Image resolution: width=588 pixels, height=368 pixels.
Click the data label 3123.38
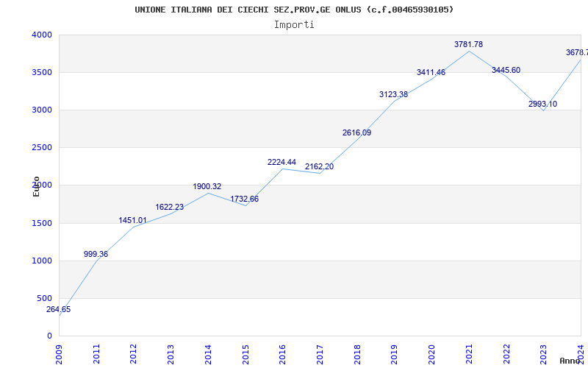click(393, 95)
